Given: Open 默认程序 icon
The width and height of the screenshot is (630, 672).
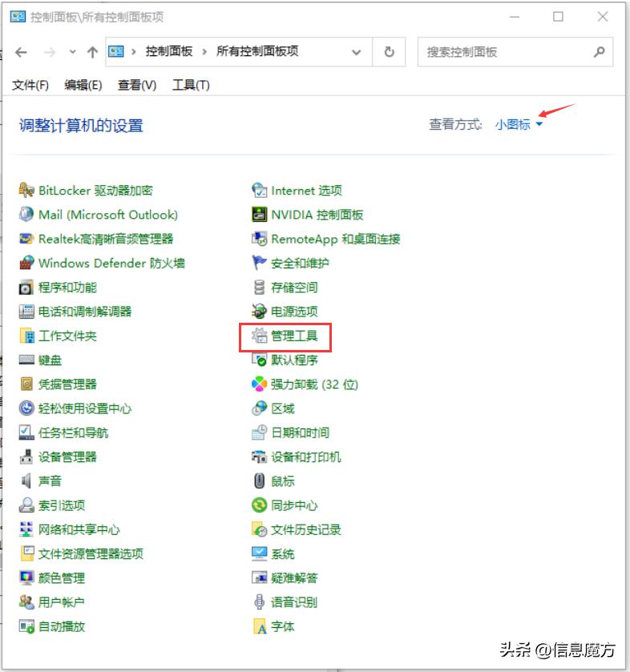Looking at the screenshot, I should (x=259, y=360).
